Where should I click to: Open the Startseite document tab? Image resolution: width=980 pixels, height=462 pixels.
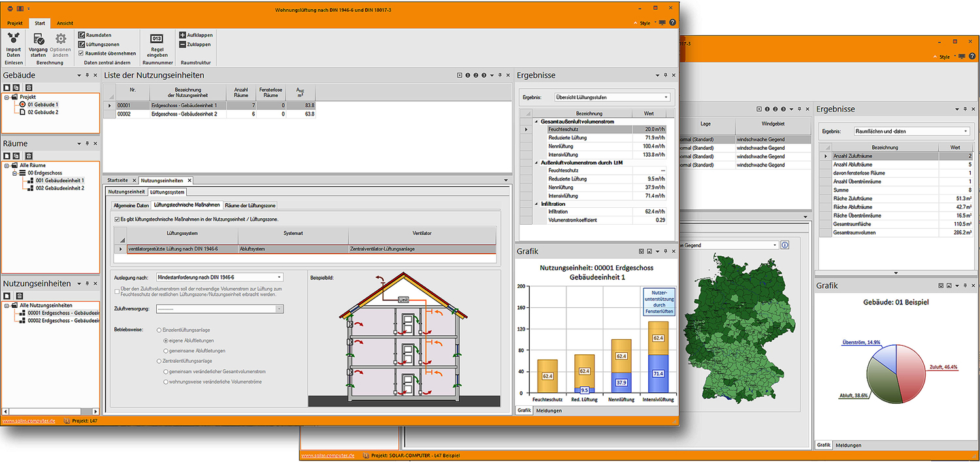coord(118,180)
